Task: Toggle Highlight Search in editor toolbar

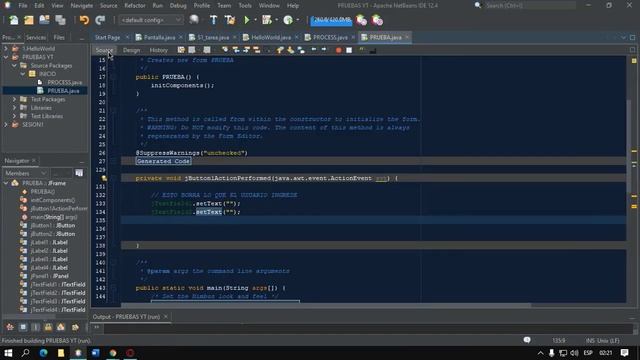Action: click(x=257, y=50)
